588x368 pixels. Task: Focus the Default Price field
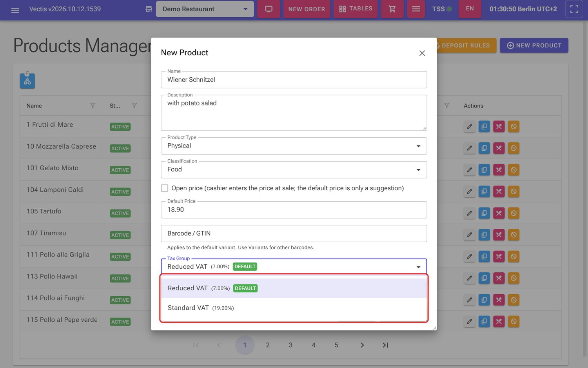click(294, 210)
